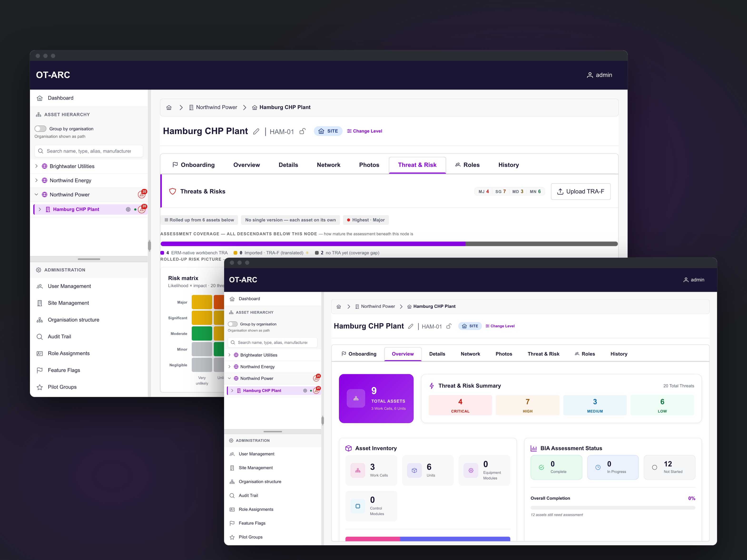Click the home breadcrumb icon in back window

[169, 108]
